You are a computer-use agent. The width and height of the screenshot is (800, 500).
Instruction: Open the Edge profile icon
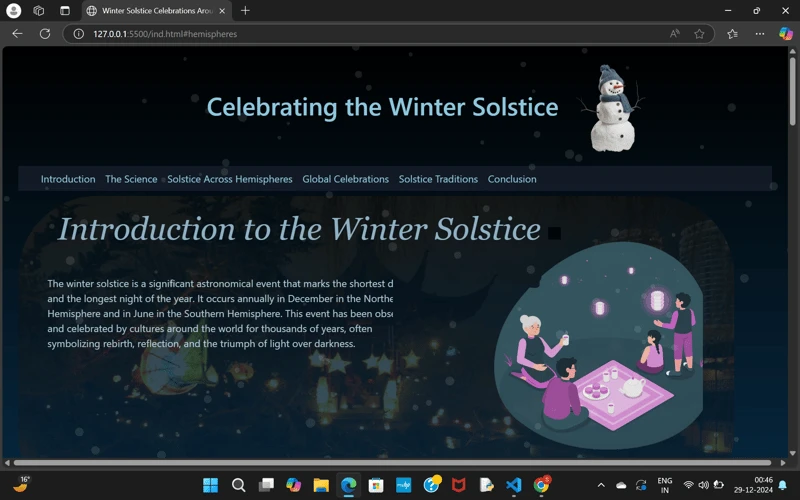point(14,10)
